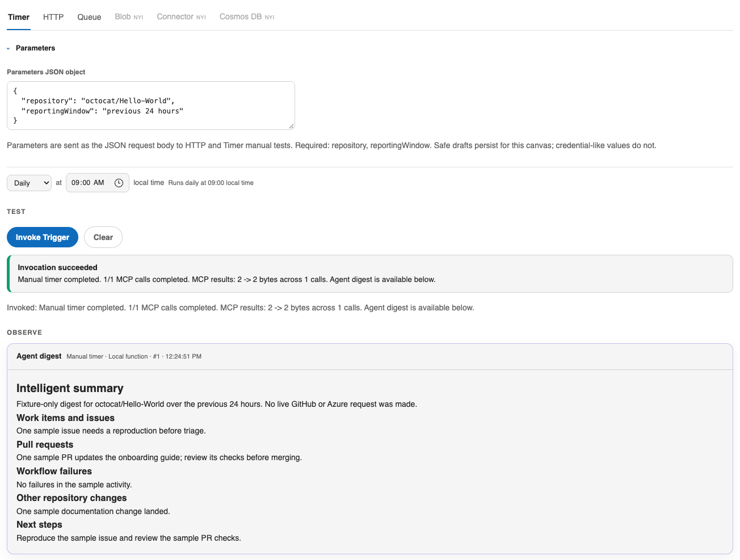
Task: Click the Pull requests heading
Action: pyautogui.click(x=45, y=444)
